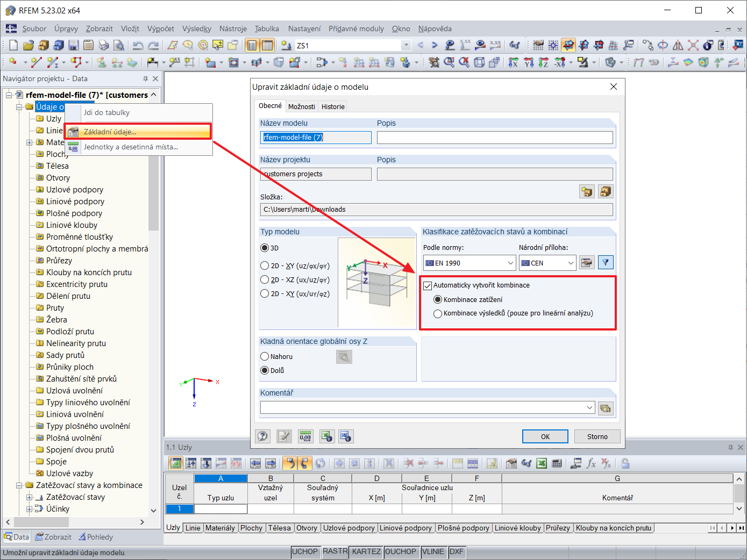747x560 pixels.
Task: Show view in X direction icon
Action: 513,63
